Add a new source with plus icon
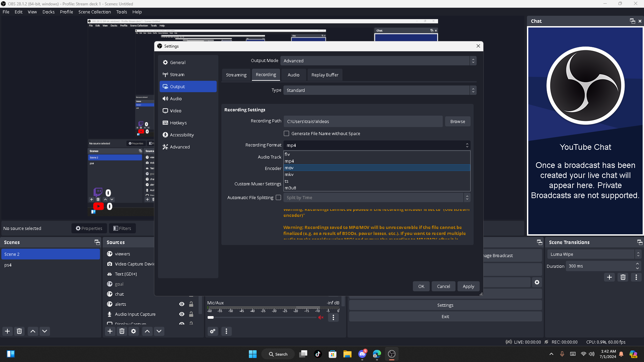 110,331
